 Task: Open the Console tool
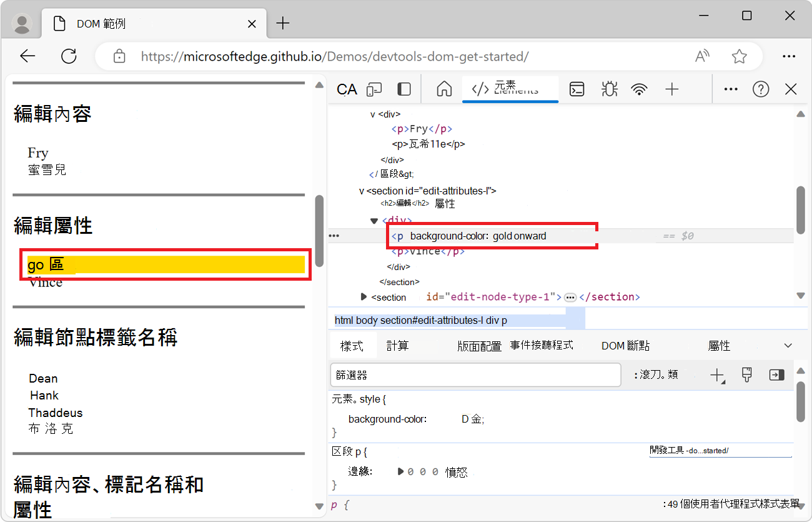point(577,89)
